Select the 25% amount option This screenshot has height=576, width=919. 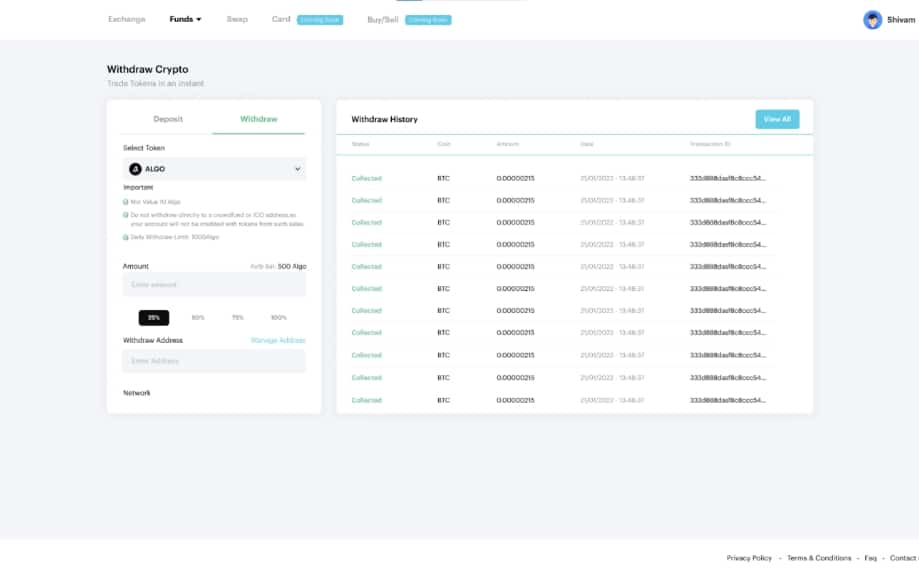pos(153,317)
